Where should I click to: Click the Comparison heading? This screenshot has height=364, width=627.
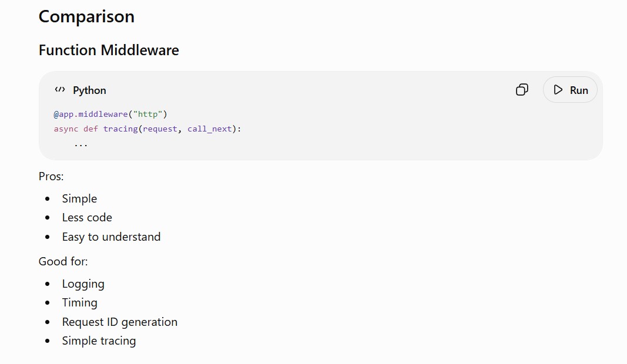pyautogui.click(x=86, y=17)
